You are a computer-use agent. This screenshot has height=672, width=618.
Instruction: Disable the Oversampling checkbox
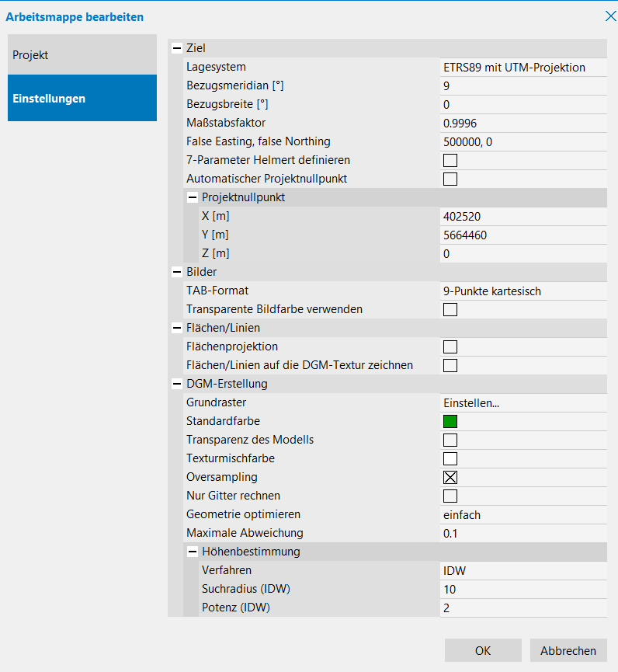tap(450, 477)
